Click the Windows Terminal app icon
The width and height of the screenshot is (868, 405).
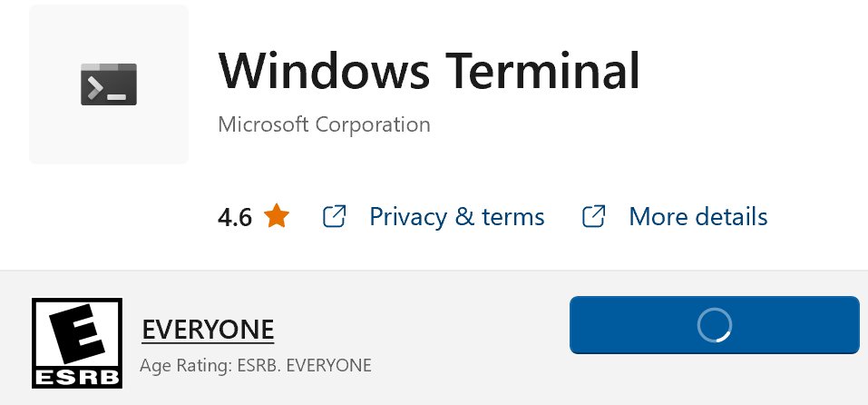(x=109, y=84)
